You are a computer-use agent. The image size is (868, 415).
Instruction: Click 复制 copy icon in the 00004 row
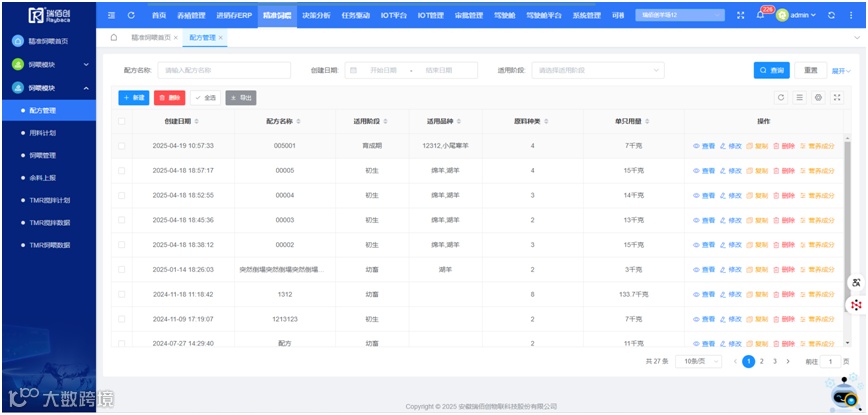coord(750,195)
